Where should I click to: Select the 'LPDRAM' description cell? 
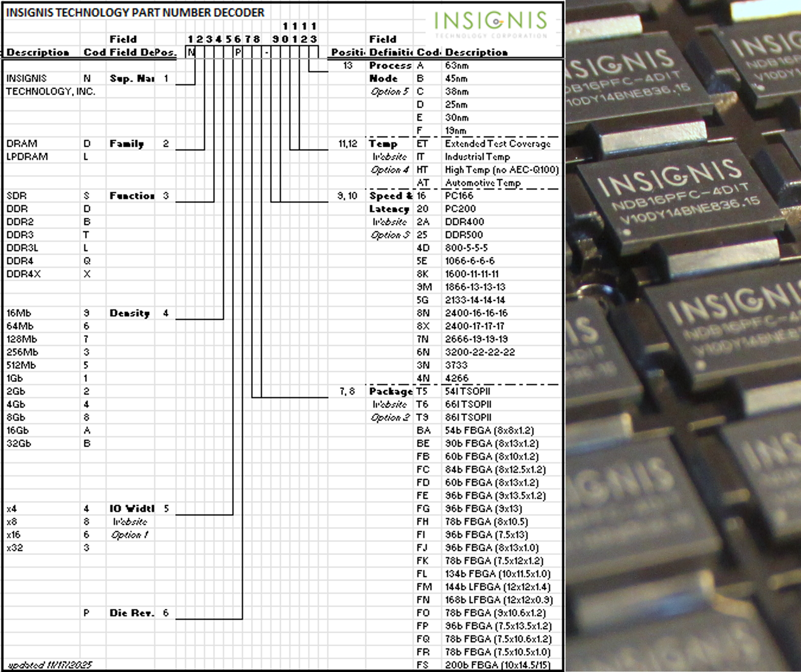pos(27,157)
